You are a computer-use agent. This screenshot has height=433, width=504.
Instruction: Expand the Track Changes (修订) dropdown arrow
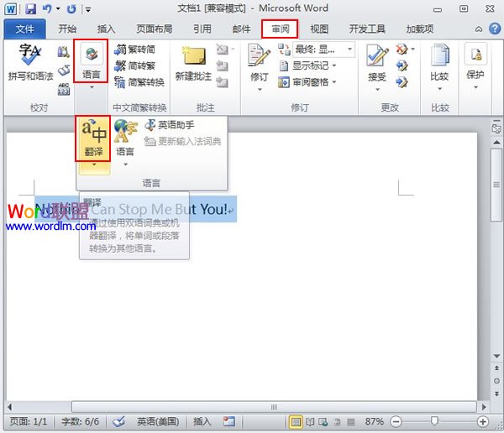pos(260,90)
